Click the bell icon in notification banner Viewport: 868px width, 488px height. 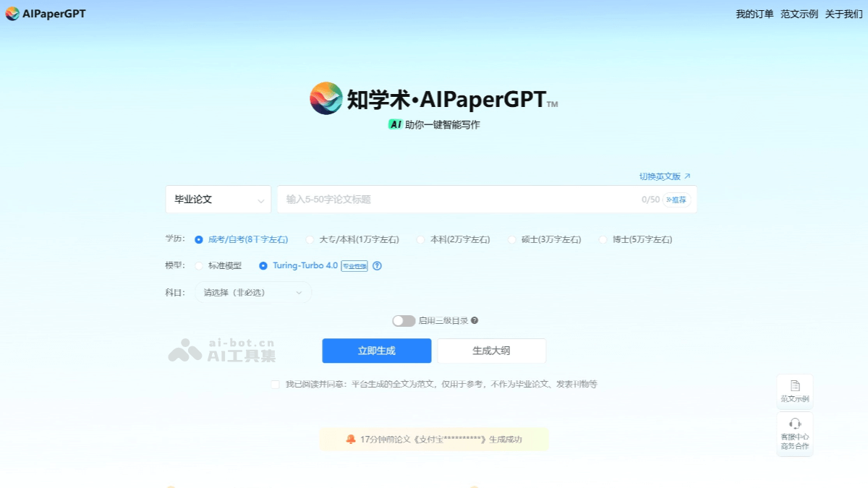pyautogui.click(x=351, y=439)
